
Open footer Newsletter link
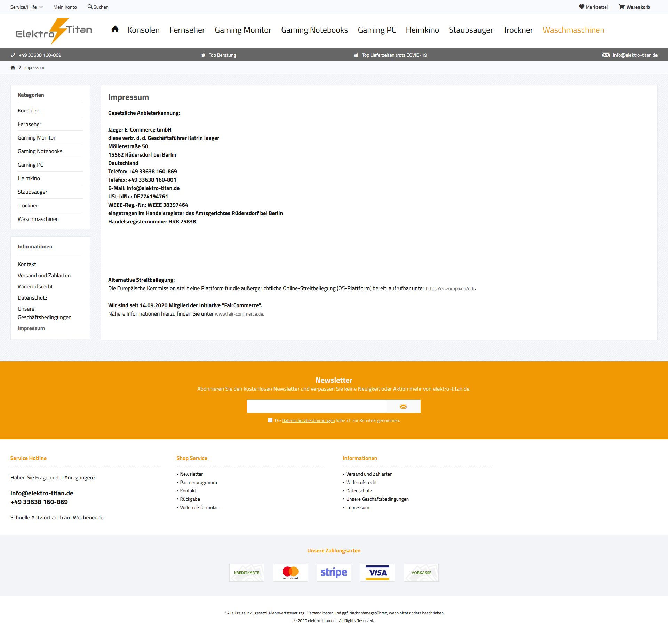tap(191, 474)
